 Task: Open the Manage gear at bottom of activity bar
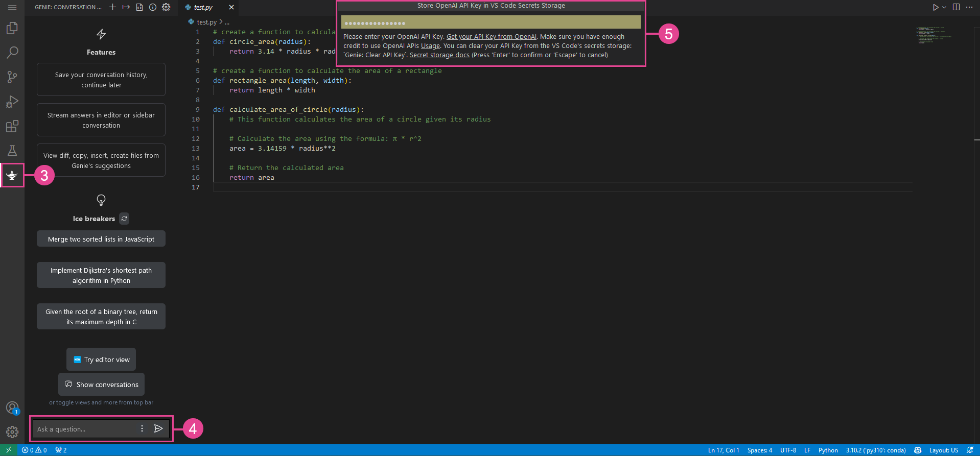[x=12, y=432]
